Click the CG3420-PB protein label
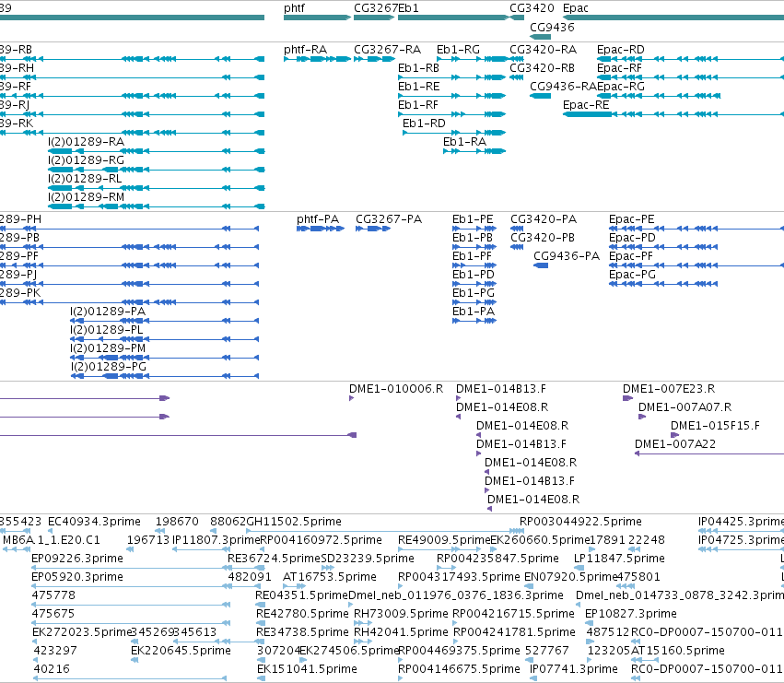Viewport: 784px width, 683px height. 543,238
